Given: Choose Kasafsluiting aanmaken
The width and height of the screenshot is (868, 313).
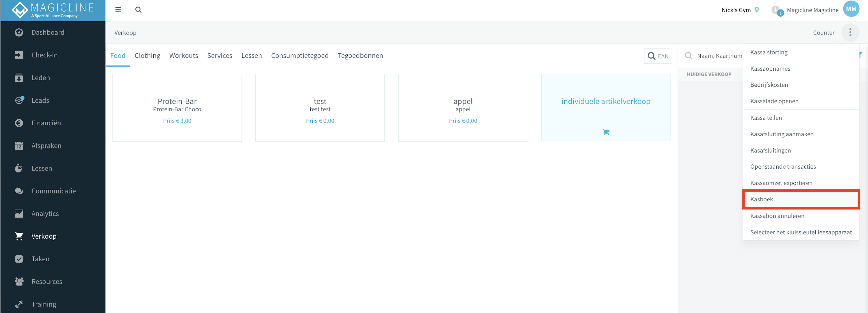Looking at the screenshot, I should 801,134.
